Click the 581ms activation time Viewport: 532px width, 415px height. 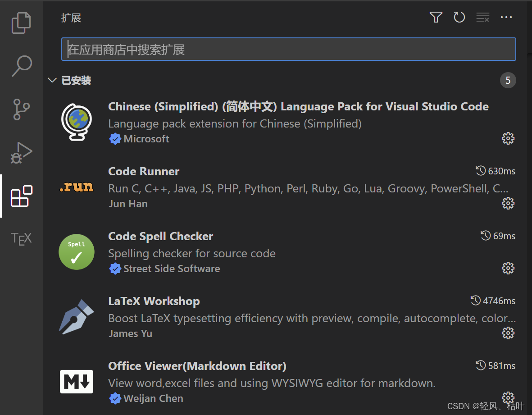[x=501, y=365]
